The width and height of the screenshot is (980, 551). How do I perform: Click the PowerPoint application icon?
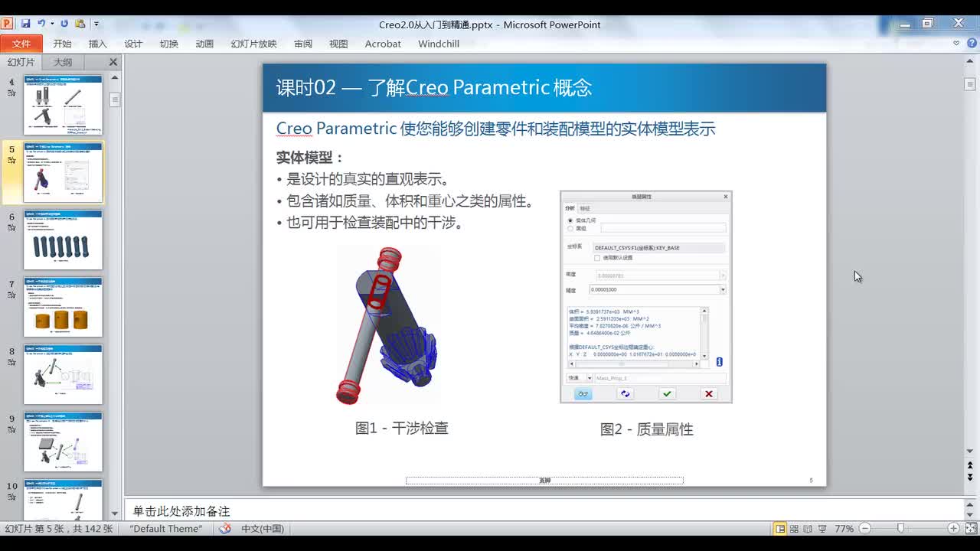pyautogui.click(x=8, y=24)
